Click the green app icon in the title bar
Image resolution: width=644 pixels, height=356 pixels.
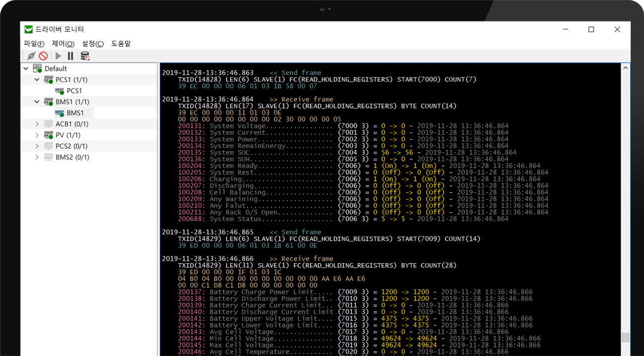28,29
